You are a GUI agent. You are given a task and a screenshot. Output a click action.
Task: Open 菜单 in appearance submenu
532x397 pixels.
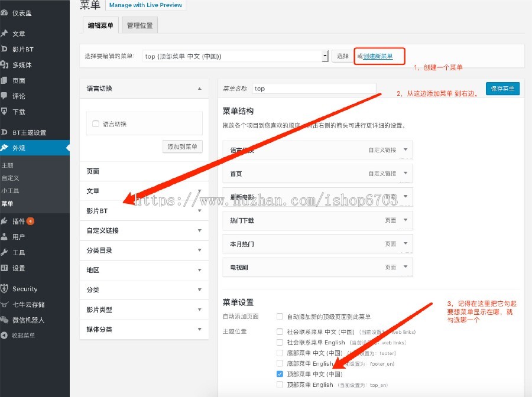[x=8, y=203]
